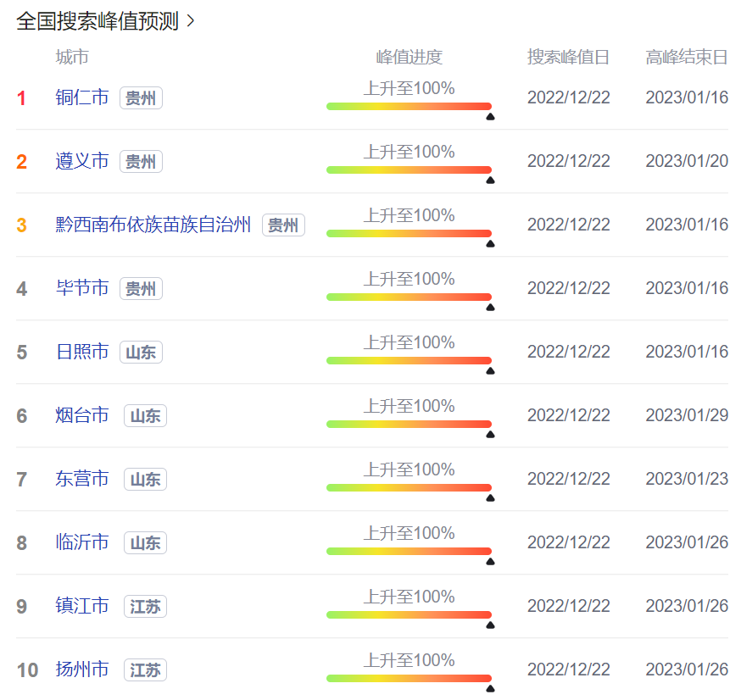741x700 pixels.
Task: Click the 烟台市 peak progress bar
Action: tap(409, 425)
